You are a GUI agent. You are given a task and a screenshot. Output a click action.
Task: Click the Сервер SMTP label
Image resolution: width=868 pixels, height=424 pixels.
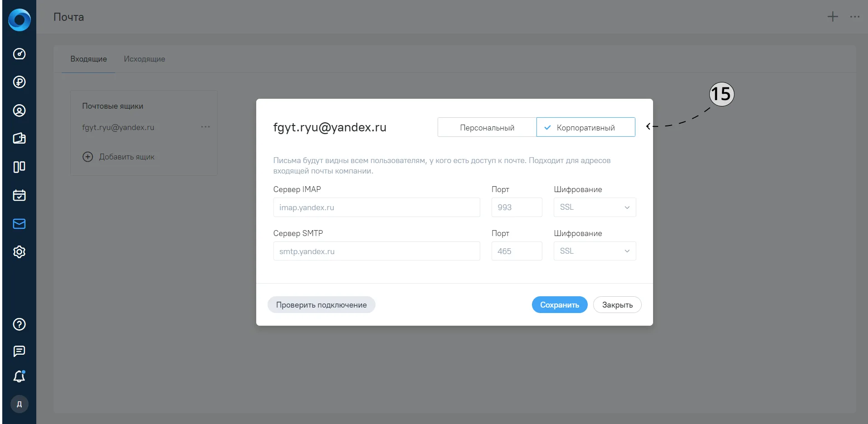pos(298,233)
